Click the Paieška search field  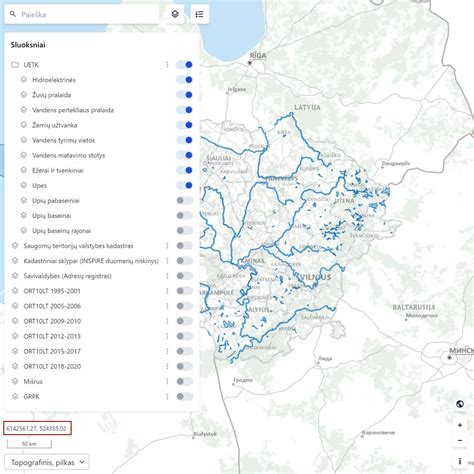click(82, 14)
